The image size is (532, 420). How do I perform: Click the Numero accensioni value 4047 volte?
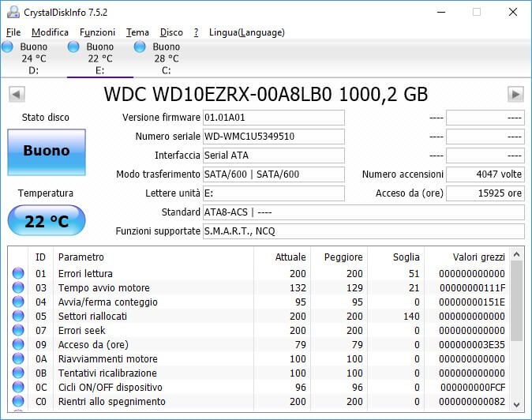pos(485,174)
